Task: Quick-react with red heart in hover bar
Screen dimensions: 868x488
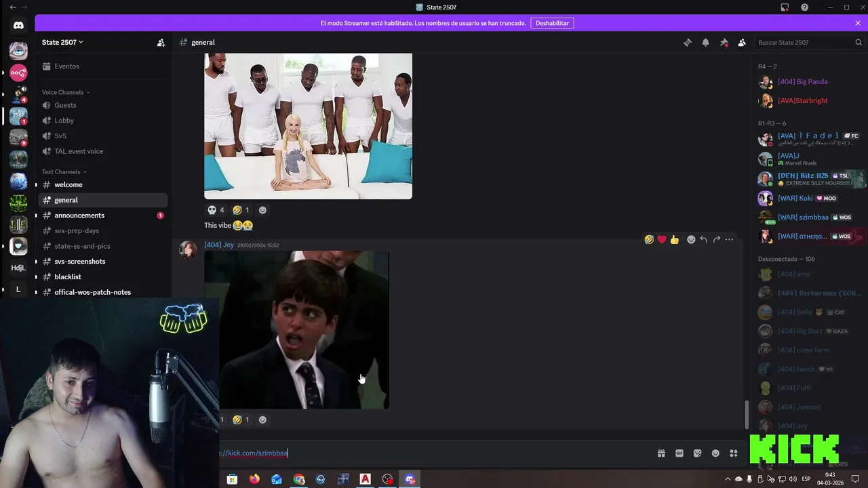Action: [x=662, y=239]
